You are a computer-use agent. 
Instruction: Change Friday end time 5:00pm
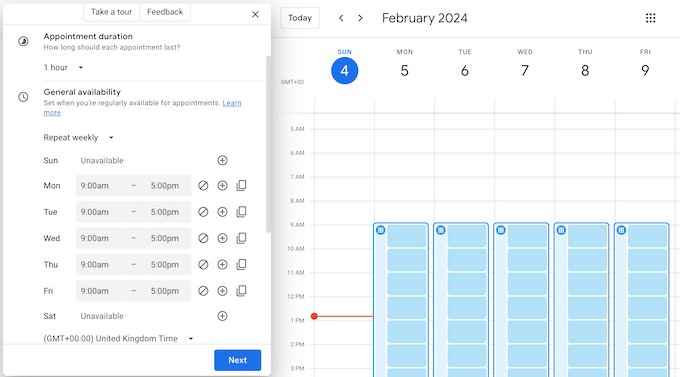(x=168, y=291)
